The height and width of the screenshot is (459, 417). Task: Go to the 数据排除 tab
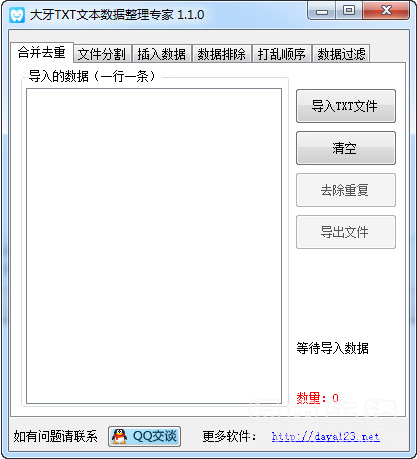(222, 54)
